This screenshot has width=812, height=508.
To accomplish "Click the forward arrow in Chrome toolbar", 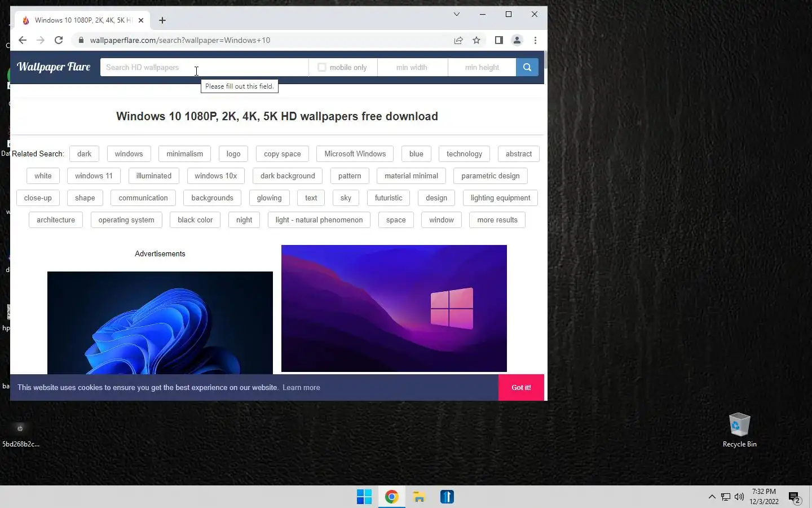I will coord(40,40).
